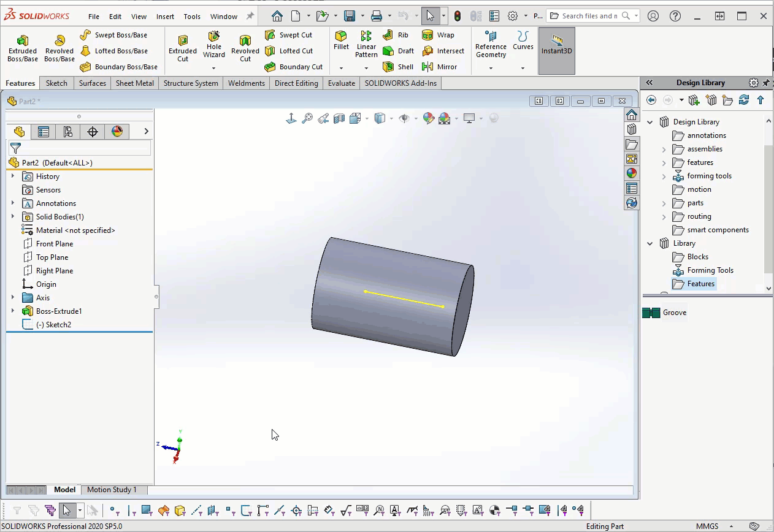
Task: Toggle the Hide/Show Items eye icon
Action: (404, 118)
